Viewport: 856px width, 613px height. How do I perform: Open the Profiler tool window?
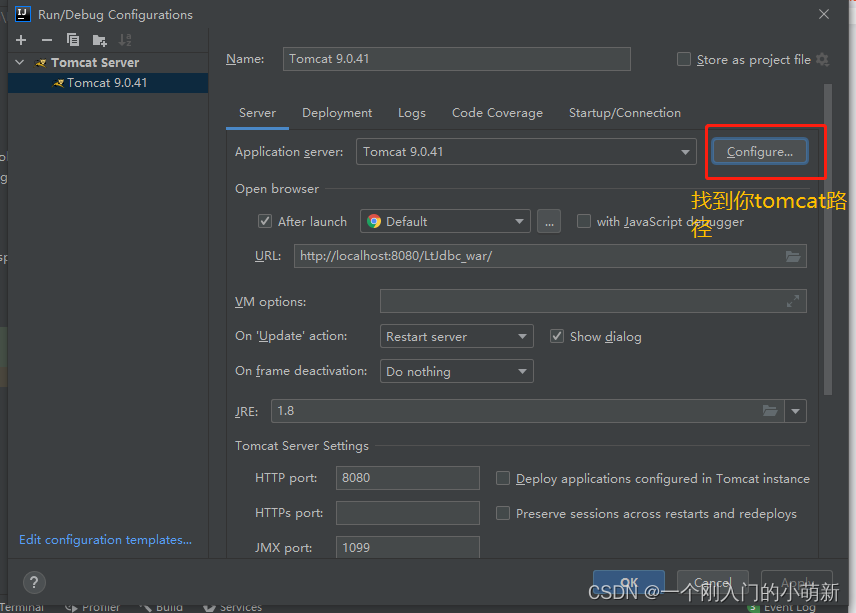93,607
